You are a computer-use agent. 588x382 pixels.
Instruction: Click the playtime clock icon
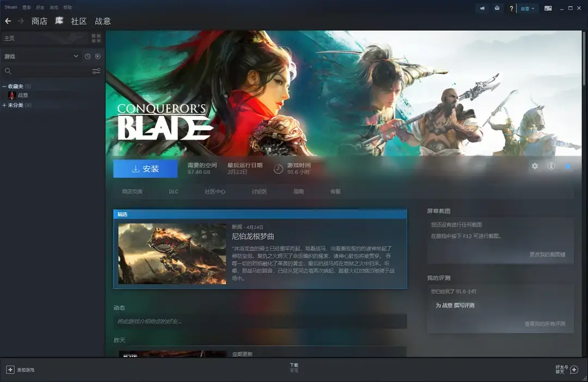pyautogui.click(x=278, y=169)
